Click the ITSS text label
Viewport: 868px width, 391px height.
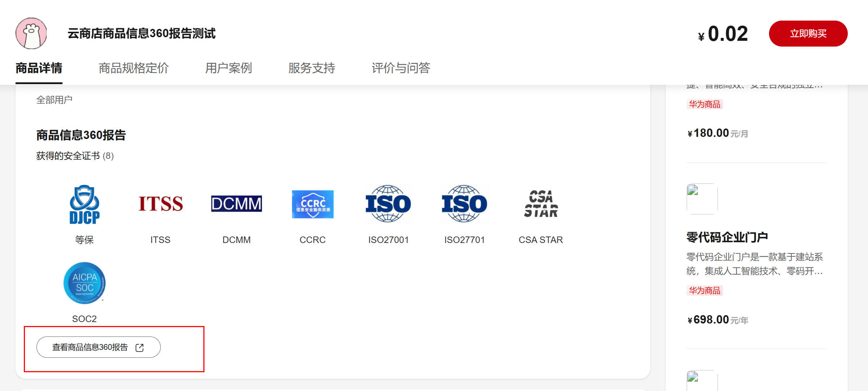(x=160, y=240)
